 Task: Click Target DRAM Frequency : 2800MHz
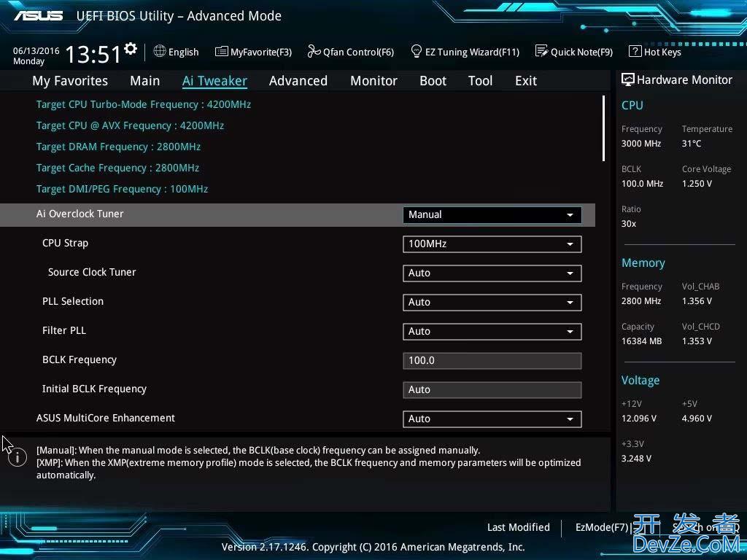(x=118, y=147)
